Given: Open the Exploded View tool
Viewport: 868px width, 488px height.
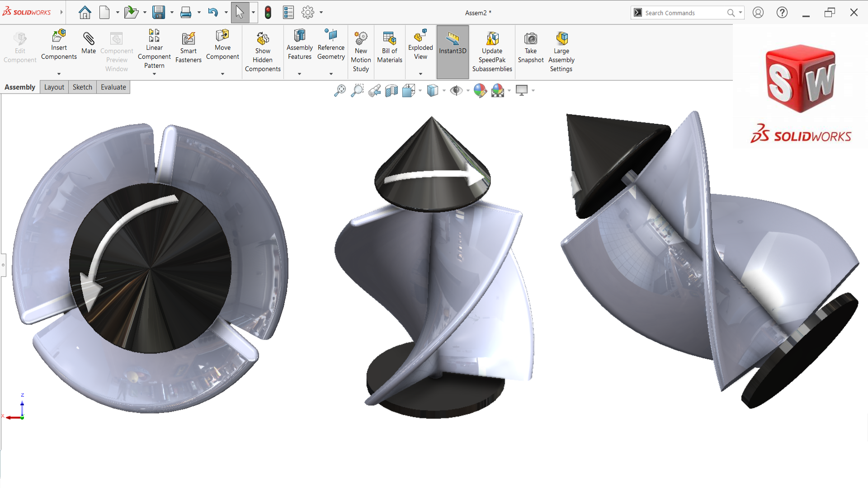Looking at the screenshot, I should pos(420,44).
